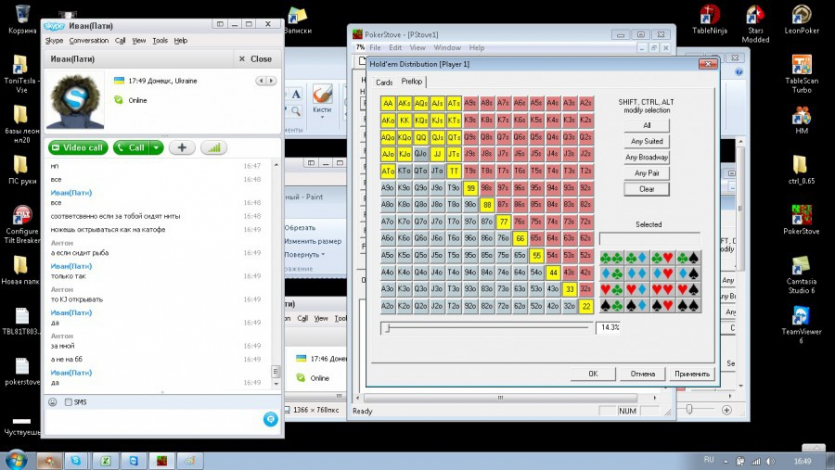The width and height of the screenshot is (835, 470).
Task: Open Stars Modded desktop shortcut
Action: (x=755, y=23)
